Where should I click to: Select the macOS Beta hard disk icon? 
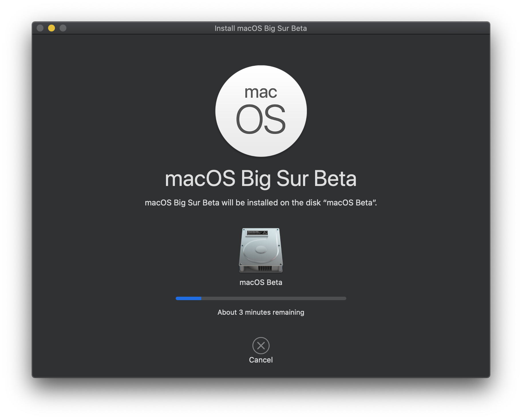pos(261,250)
